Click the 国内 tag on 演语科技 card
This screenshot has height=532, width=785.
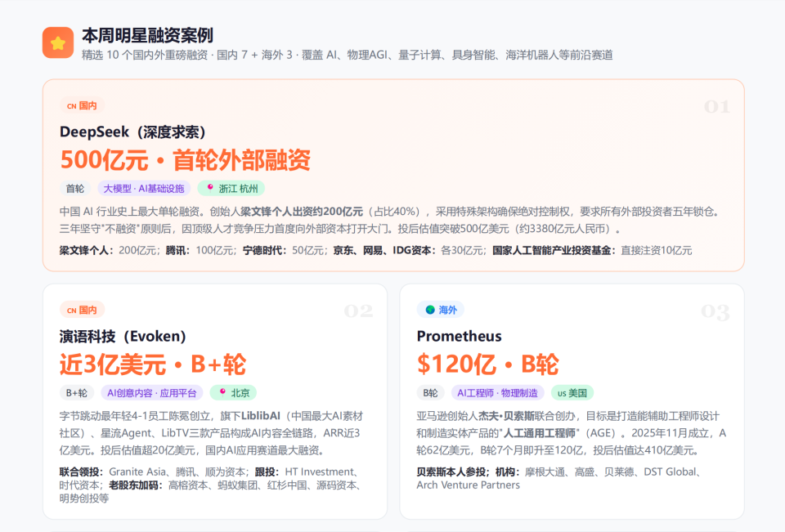tap(82, 310)
